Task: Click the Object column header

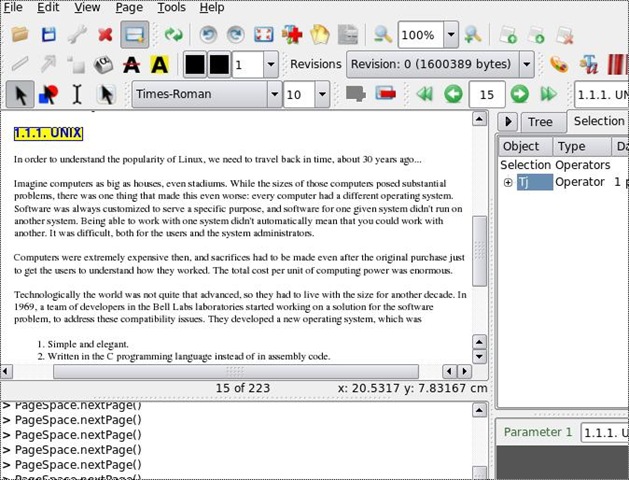Action: point(526,146)
